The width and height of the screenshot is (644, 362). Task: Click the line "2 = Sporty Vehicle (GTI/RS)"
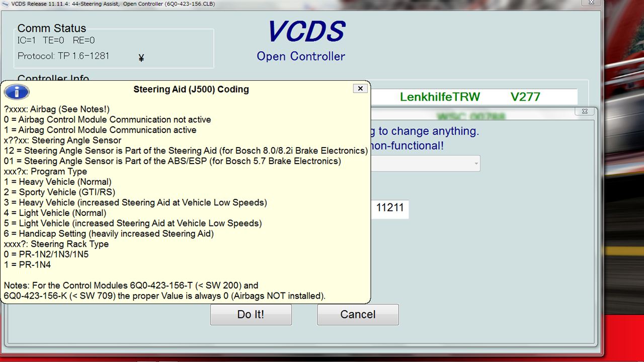[x=59, y=192]
